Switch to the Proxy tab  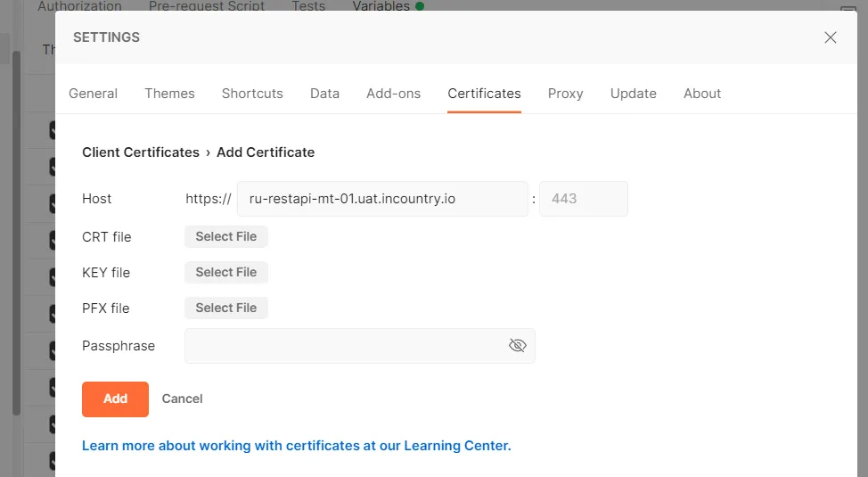(x=565, y=93)
